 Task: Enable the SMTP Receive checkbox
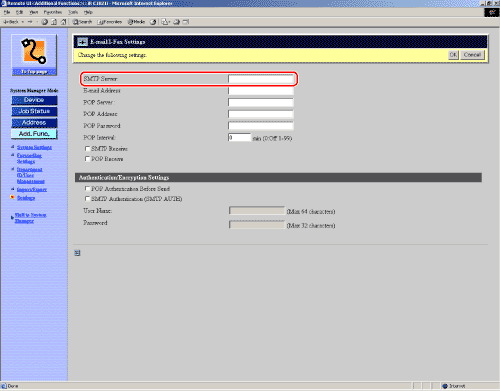pos(87,149)
